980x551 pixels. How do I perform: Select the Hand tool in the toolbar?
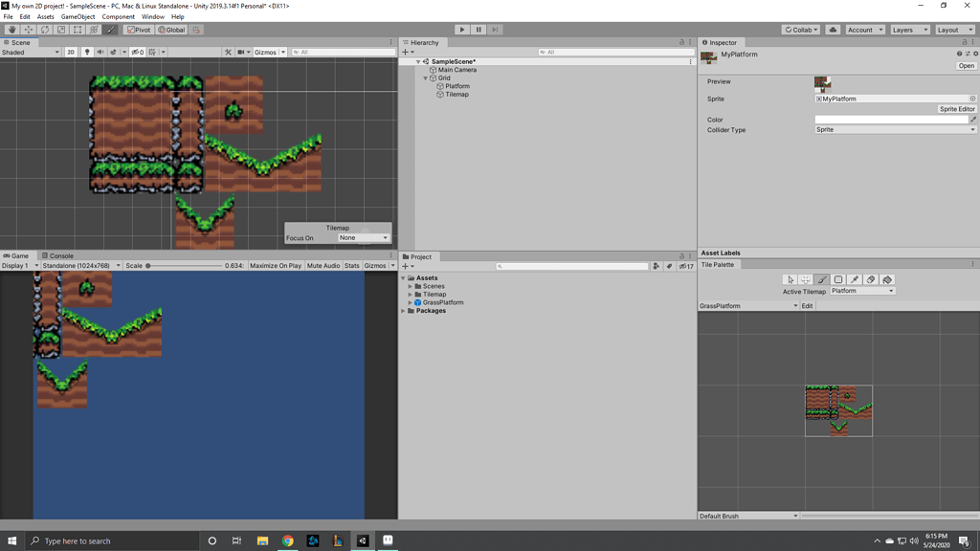click(12, 30)
